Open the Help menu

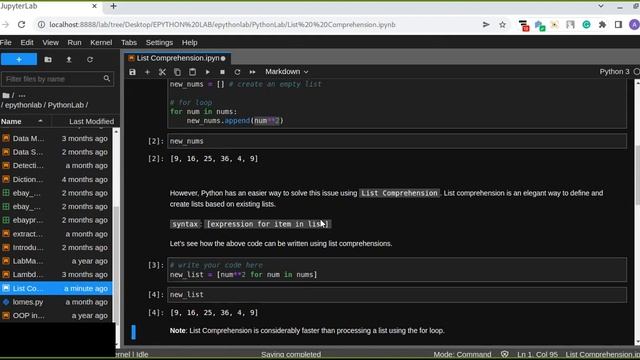(189, 42)
